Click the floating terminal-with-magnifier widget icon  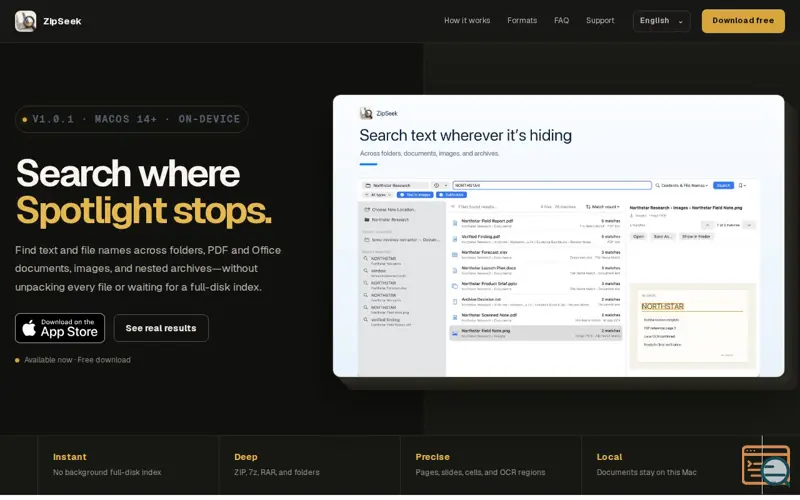766,465
